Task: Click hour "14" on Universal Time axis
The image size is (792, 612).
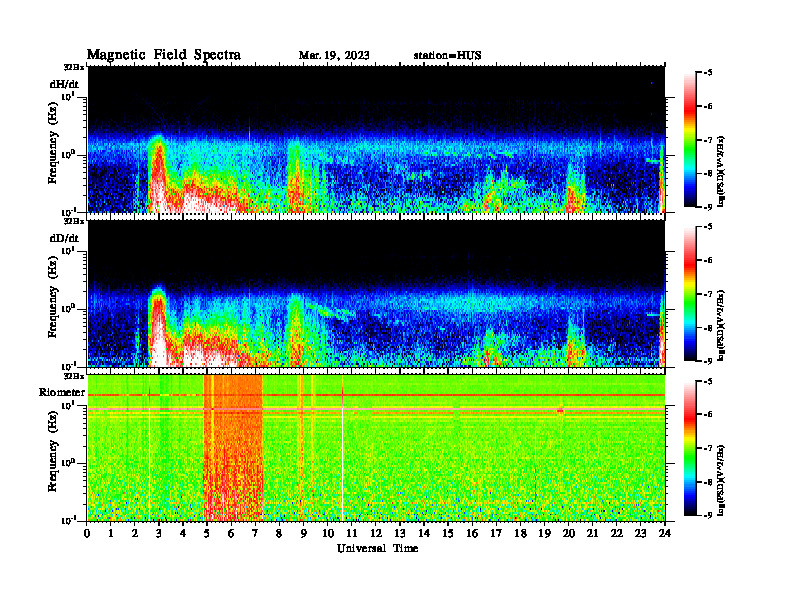Action: pos(424,534)
